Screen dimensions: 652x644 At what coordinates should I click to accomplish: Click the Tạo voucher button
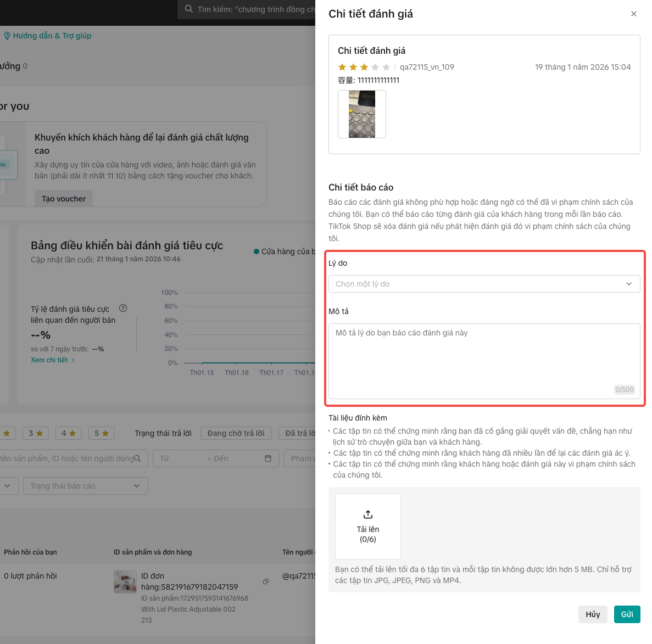pos(64,199)
